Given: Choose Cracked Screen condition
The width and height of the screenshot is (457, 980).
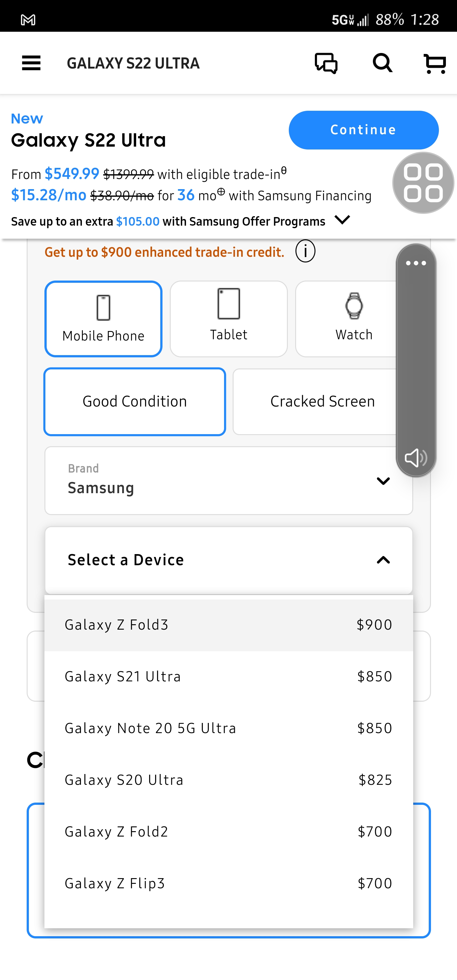Looking at the screenshot, I should tap(323, 401).
